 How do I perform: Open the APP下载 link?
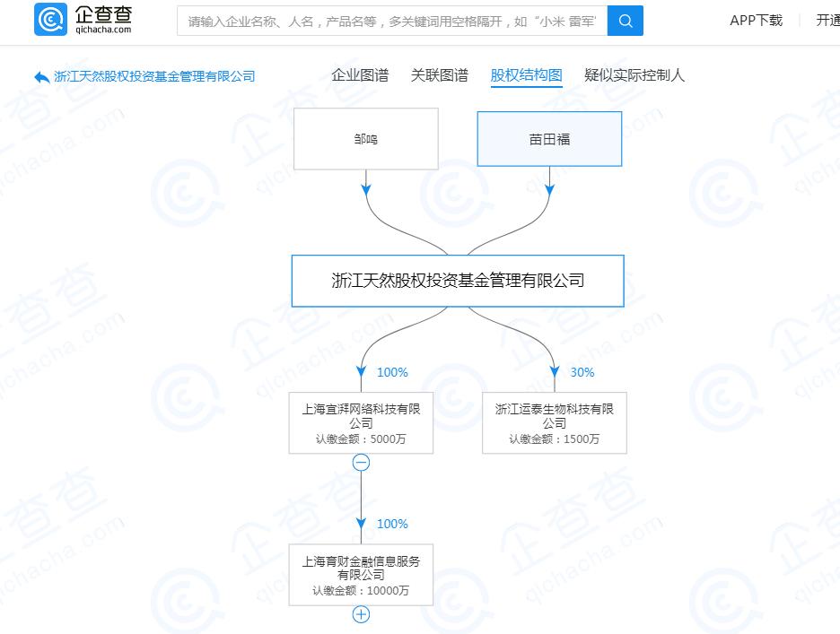756,21
